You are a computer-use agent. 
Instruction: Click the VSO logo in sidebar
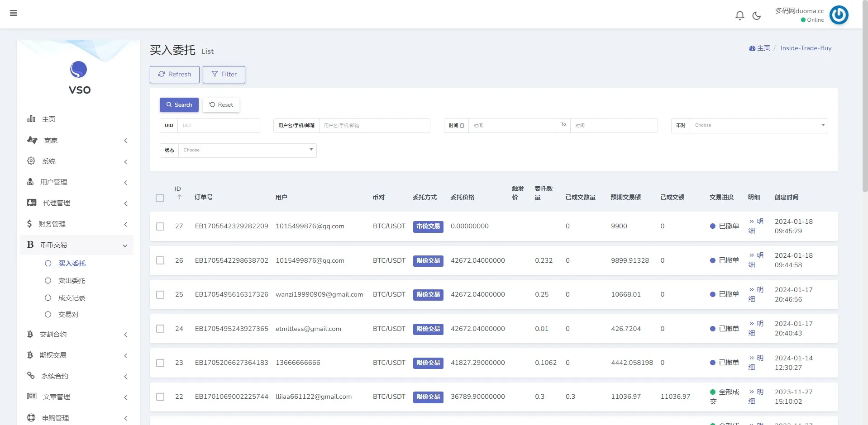pyautogui.click(x=79, y=70)
